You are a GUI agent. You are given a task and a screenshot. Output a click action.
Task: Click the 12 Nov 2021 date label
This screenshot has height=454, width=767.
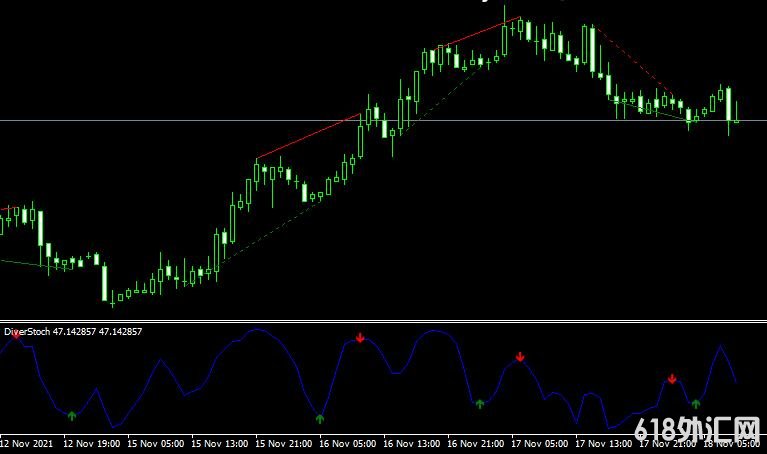(27, 442)
